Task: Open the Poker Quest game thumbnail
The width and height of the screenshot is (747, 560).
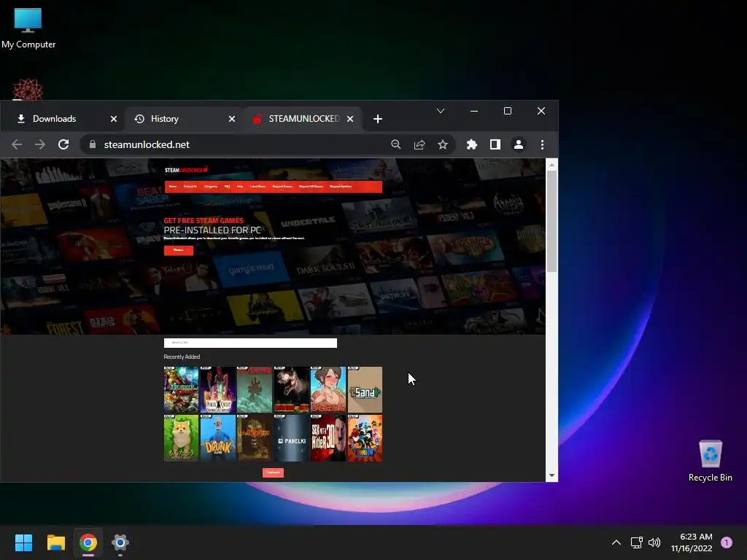Action: click(217, 389)
